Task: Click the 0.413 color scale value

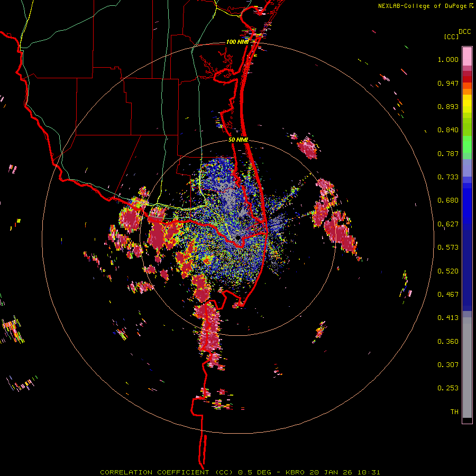Action: click(448, 318)
